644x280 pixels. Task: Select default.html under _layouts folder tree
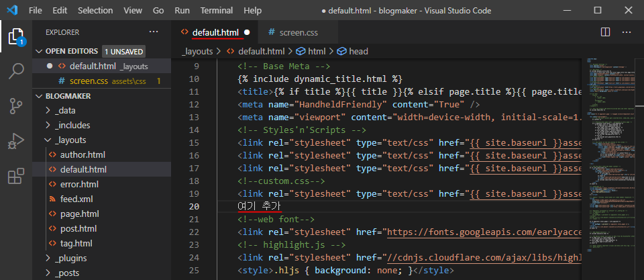tap(83, 169)
